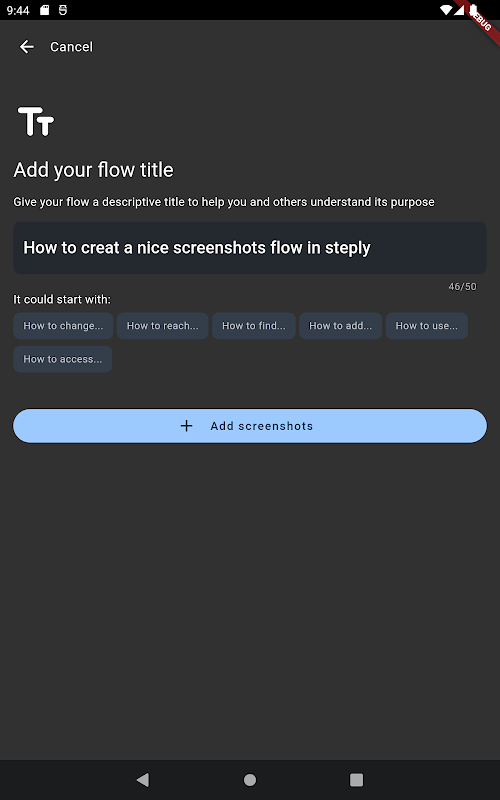Click the Tt text title icon
This screenshot has width=500, height=800.
pos(36,121)
